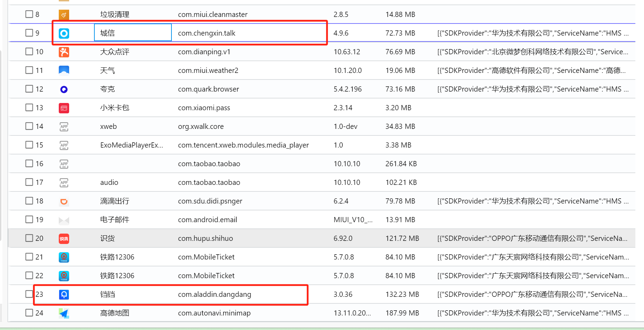Image resolution: width=644 pixels, height=330 pixels.
Task: Click the 城信 name cell edit box
Action: (133, 32)
